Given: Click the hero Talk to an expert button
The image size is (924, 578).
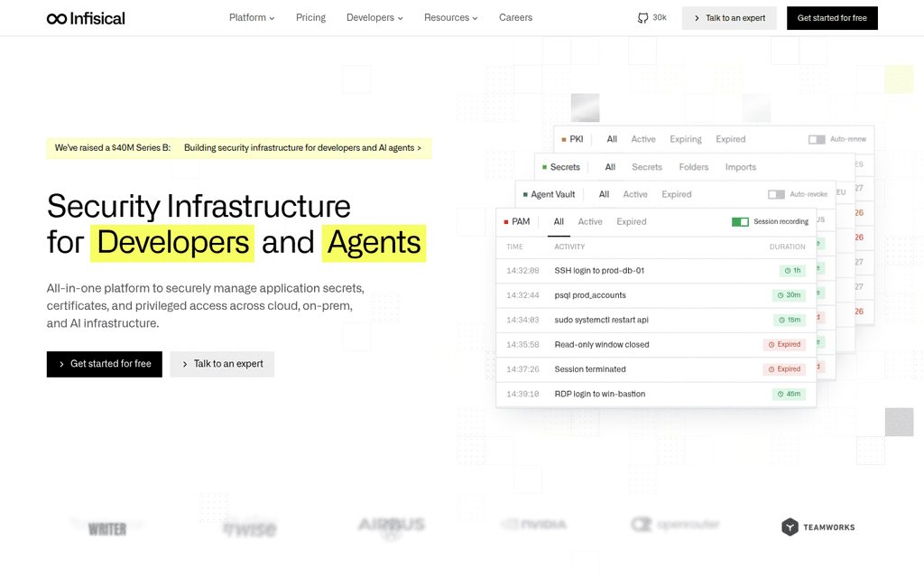Looking at the screenshot, I should [222, 365].
